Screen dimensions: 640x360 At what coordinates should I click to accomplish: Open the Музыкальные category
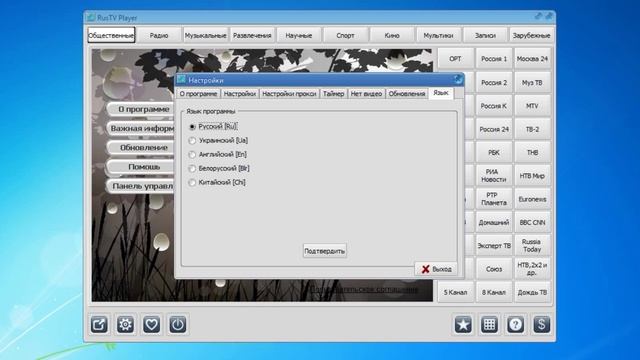coord(205,35)
